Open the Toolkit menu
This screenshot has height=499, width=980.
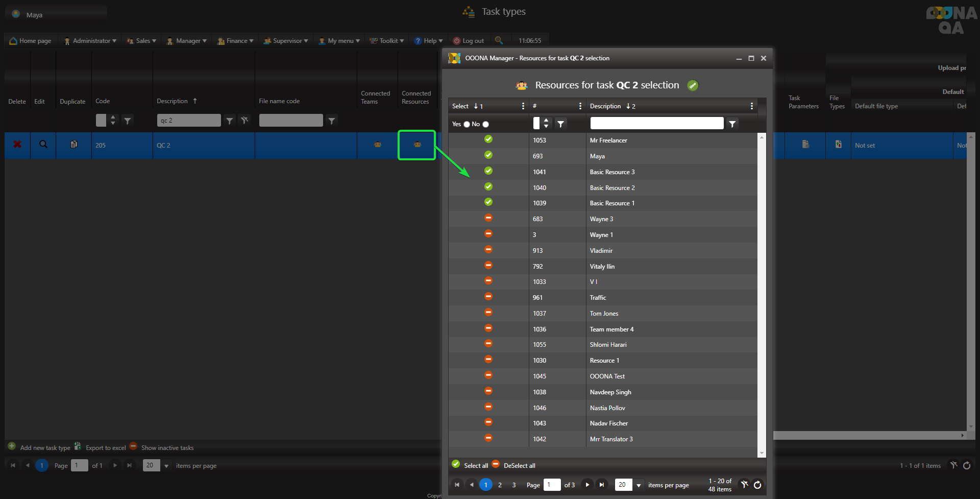coord(388,41)
